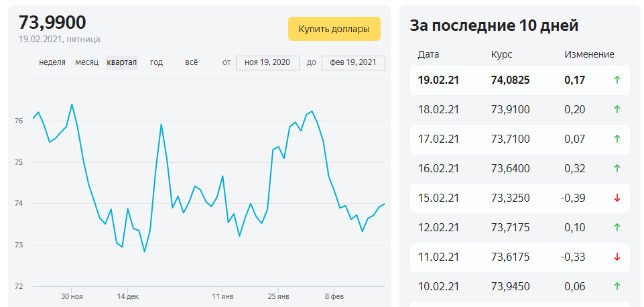Switch chart range to неделя

coord(52,62)
